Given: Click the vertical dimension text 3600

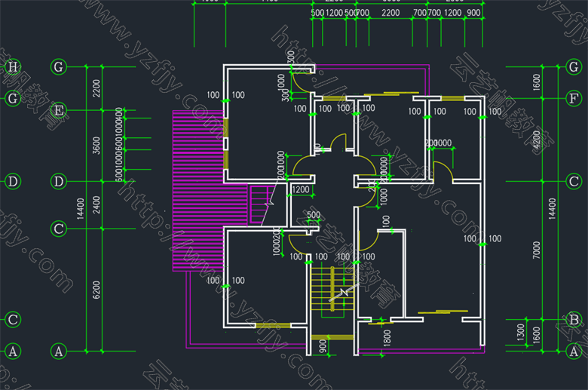Looking at the screenshot, I should (x=96, y=146).
